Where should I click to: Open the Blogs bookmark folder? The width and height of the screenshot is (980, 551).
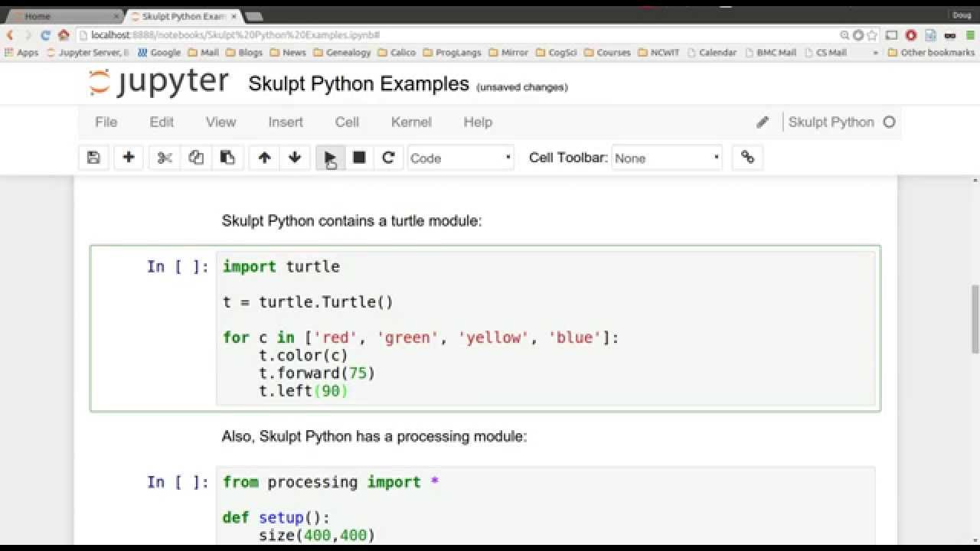(243, 53)
